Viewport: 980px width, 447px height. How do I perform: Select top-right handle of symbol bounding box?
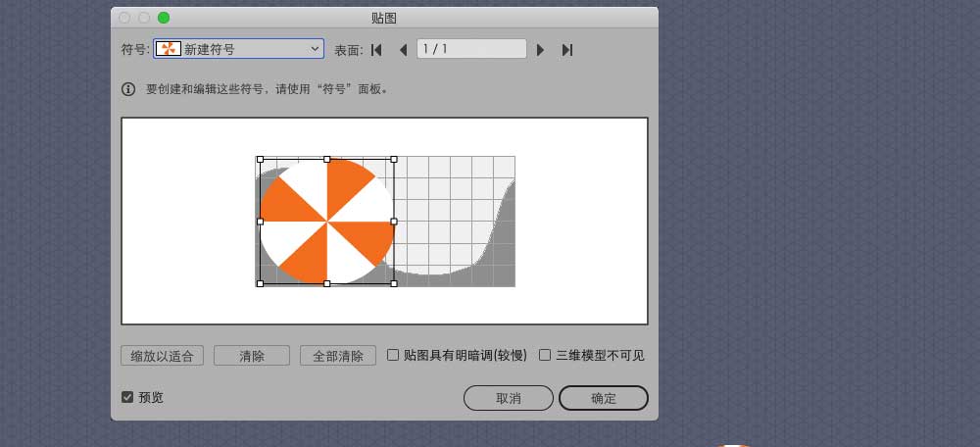pyautogui.click(x=394, y=160)
